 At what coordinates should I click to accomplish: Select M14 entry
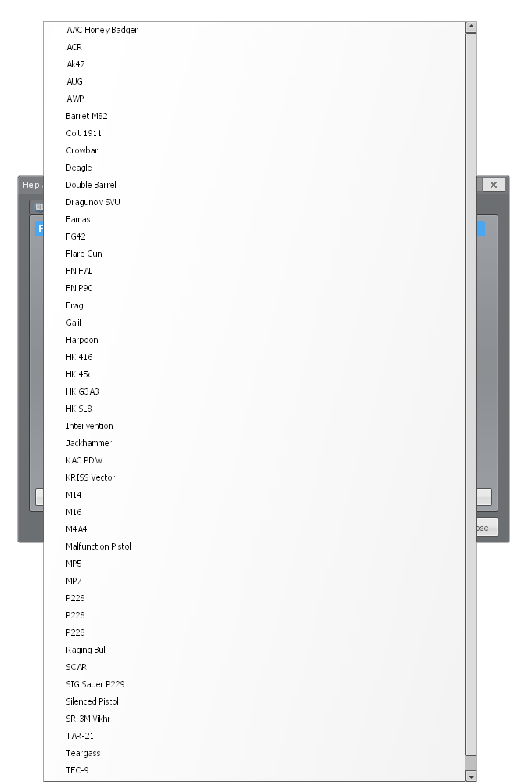coord(254,494)
